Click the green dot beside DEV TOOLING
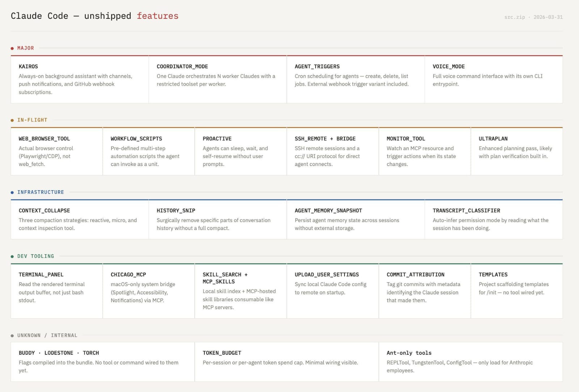This screenshot has height=392, width=579. (12, 256)
